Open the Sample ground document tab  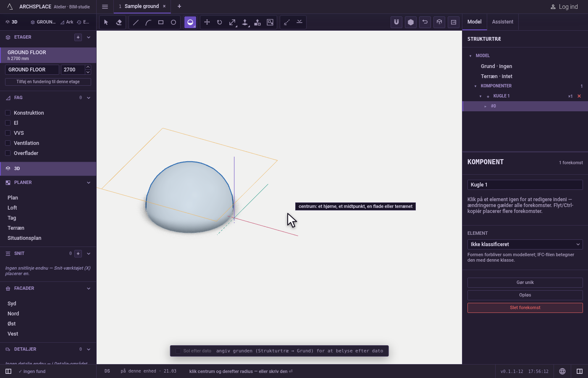tap(142, 6)
